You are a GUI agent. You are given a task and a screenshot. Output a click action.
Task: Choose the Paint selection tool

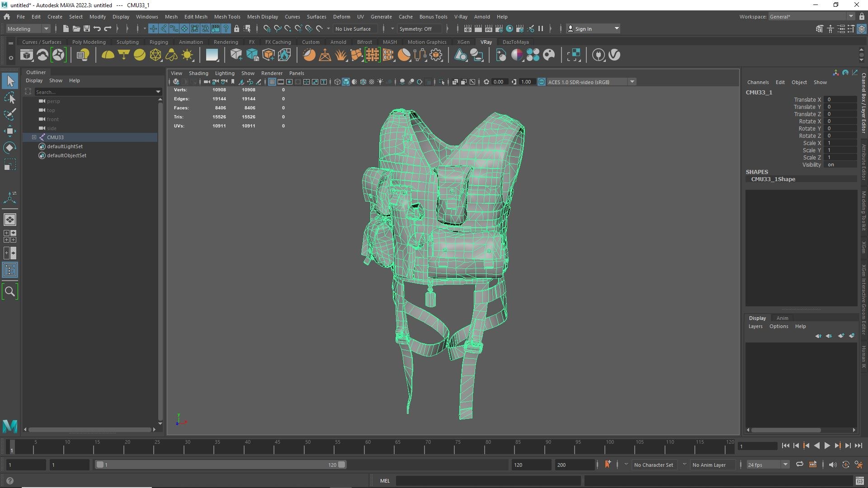[10, 114]
